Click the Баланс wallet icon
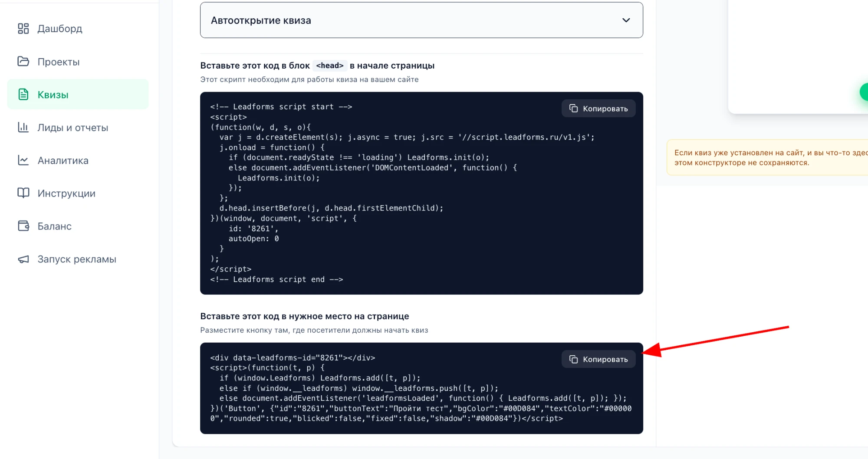 pos(23,226)
